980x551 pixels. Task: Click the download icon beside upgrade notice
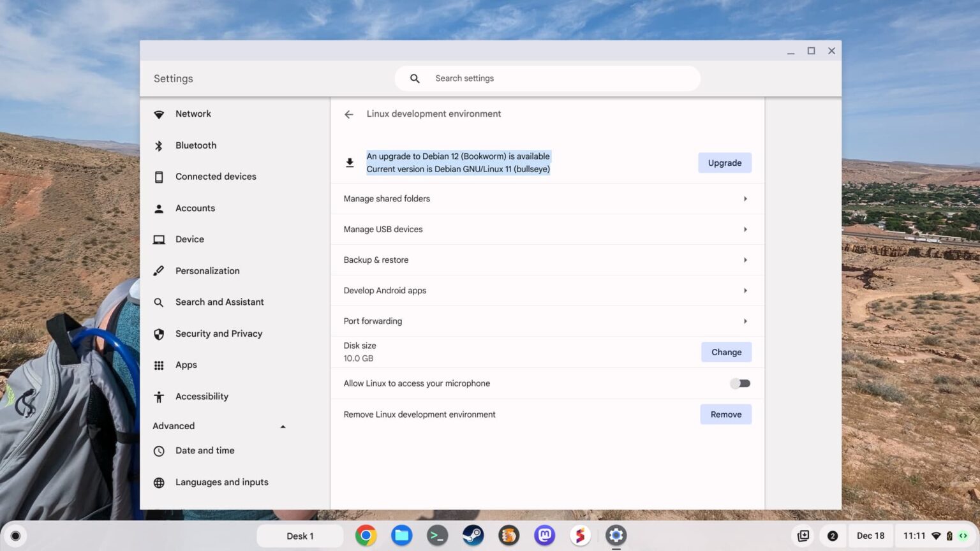click(x=350, y=163)
